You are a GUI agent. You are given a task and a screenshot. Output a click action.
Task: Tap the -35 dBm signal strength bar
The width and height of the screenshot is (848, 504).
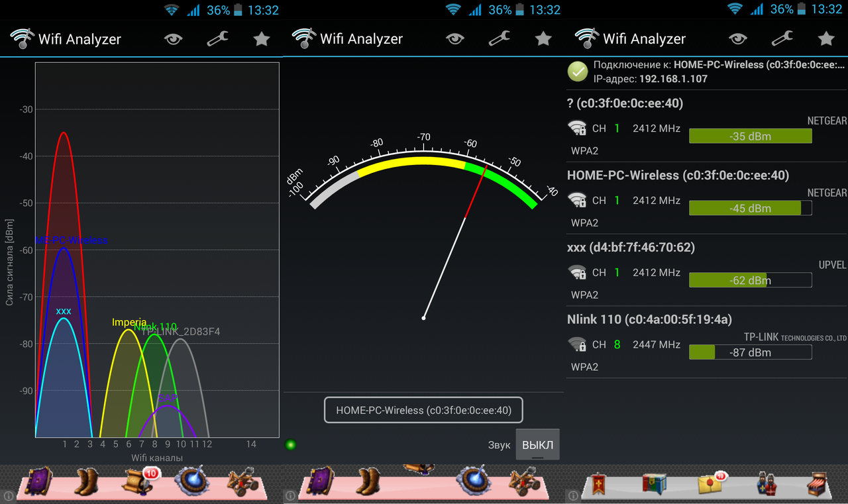pos(751,136)
